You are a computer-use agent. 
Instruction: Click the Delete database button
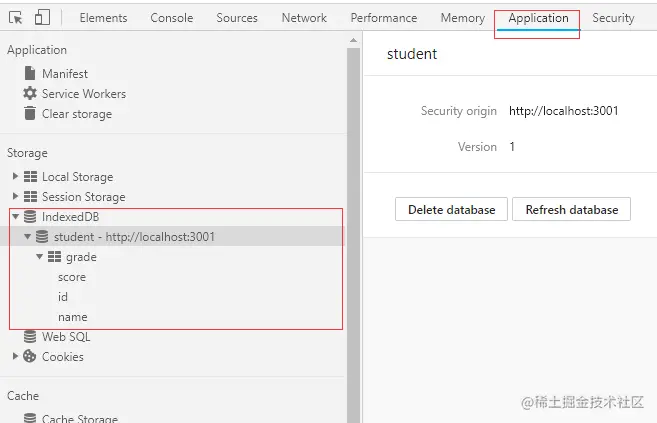pos(451,209)
